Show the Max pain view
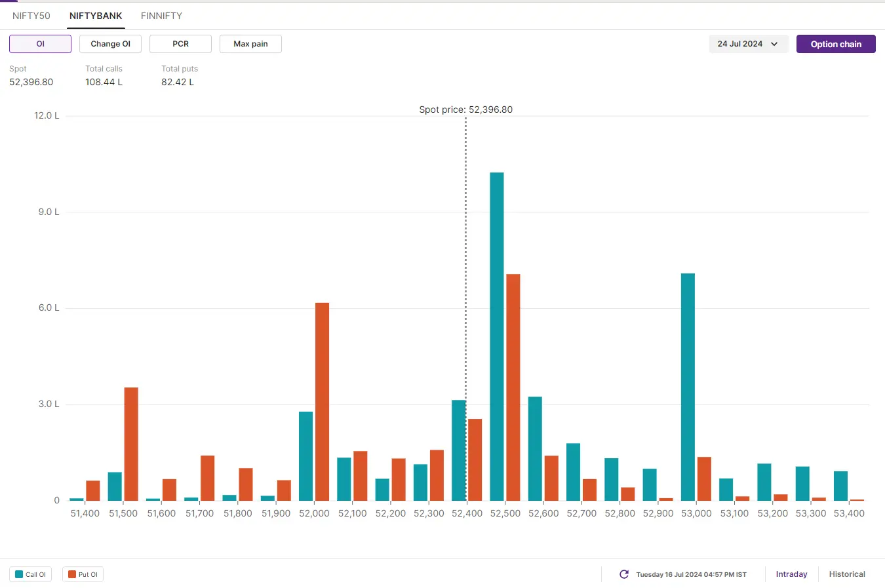The width and height of the screenshot is (885, 588). [x=250, y=44]
